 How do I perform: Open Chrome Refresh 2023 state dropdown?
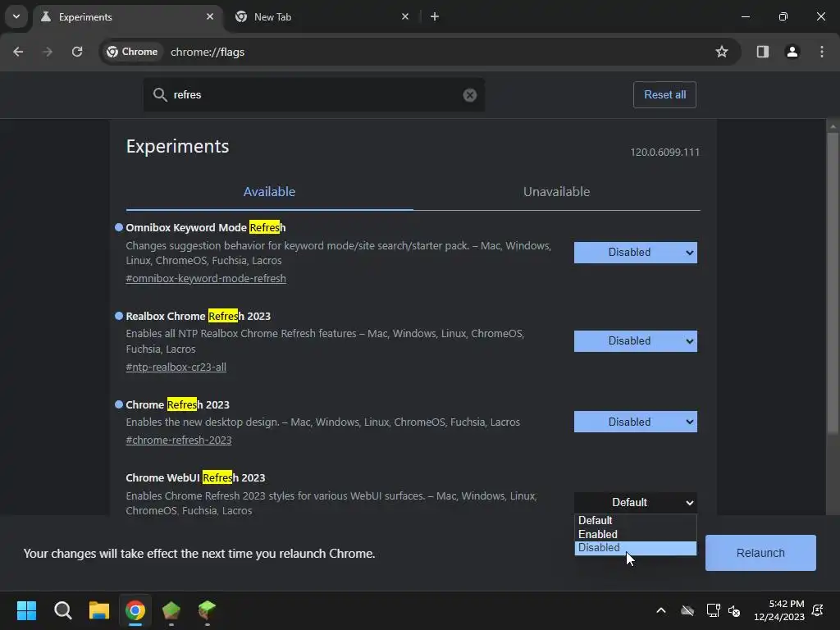pos(636,422)
